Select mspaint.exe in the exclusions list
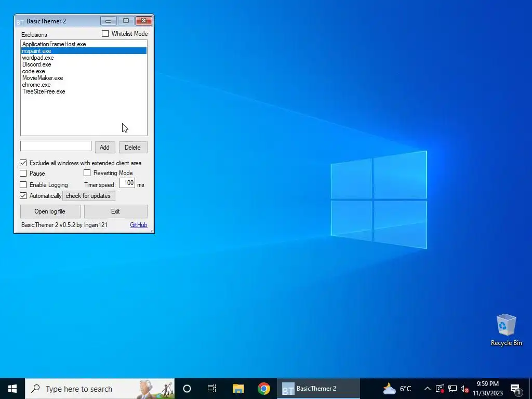 point(84,51)
